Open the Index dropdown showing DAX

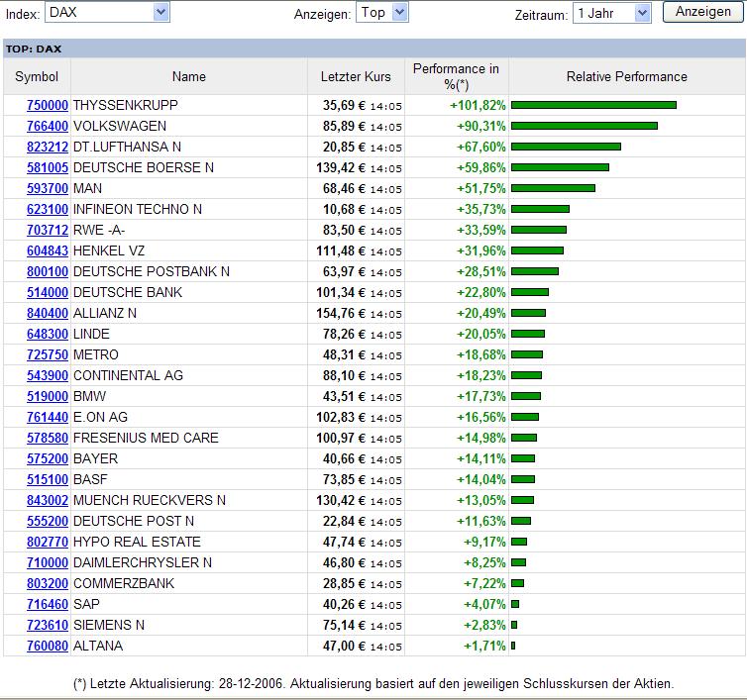point(107,13)
